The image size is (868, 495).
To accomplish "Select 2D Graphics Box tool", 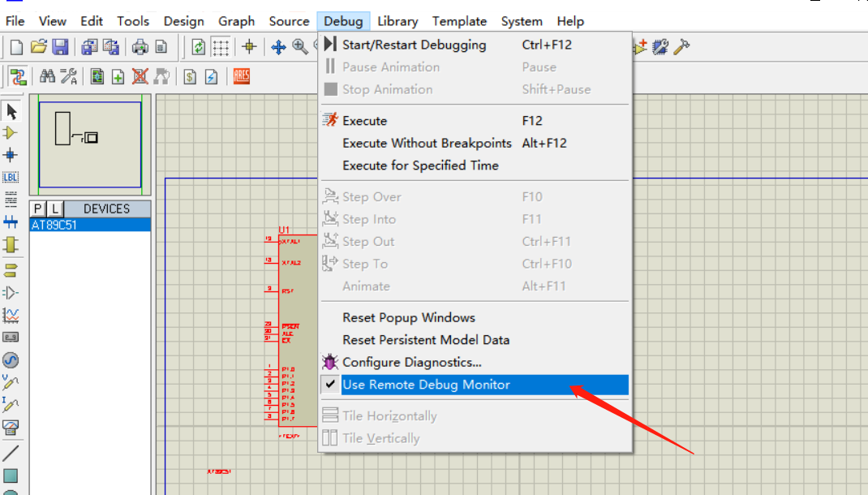I will click(11, 476).
